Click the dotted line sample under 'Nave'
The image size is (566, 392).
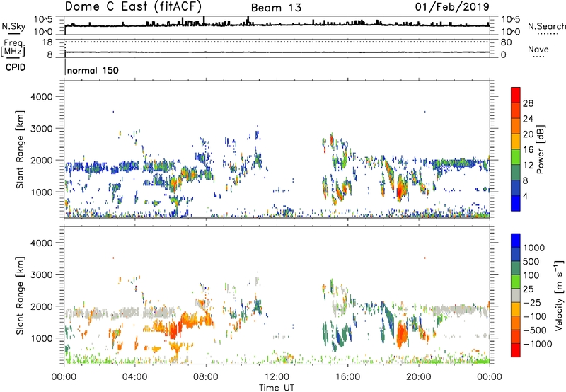538,57
